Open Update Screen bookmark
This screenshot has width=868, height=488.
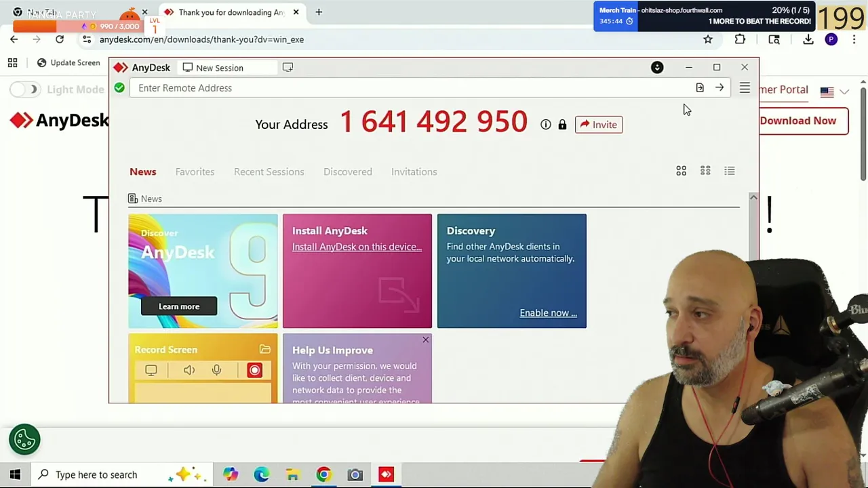click(68, 63)
